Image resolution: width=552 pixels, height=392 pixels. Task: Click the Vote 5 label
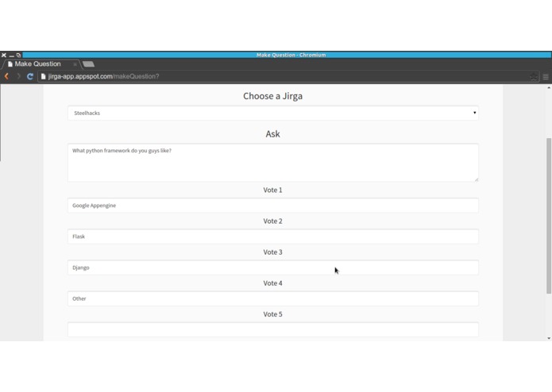tap(273, 314)
